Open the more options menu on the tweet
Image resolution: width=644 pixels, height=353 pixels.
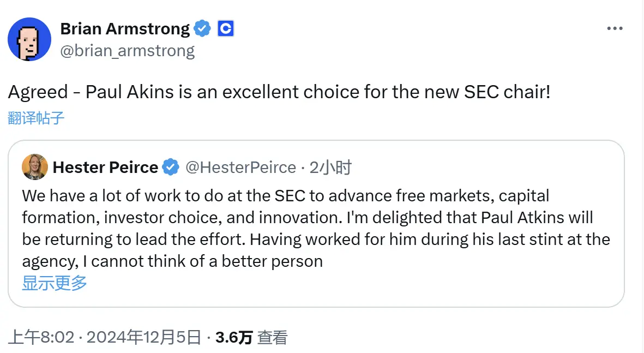point(615,27)
